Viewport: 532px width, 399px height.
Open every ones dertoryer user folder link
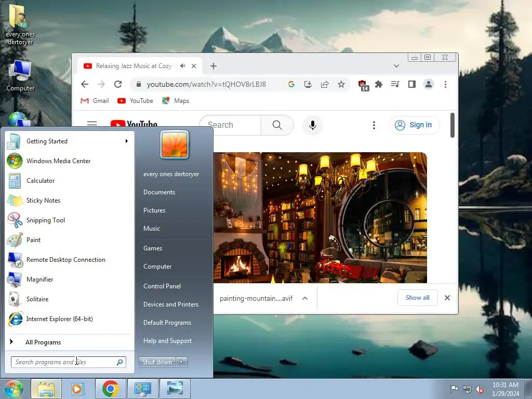(x=171, y=174)
